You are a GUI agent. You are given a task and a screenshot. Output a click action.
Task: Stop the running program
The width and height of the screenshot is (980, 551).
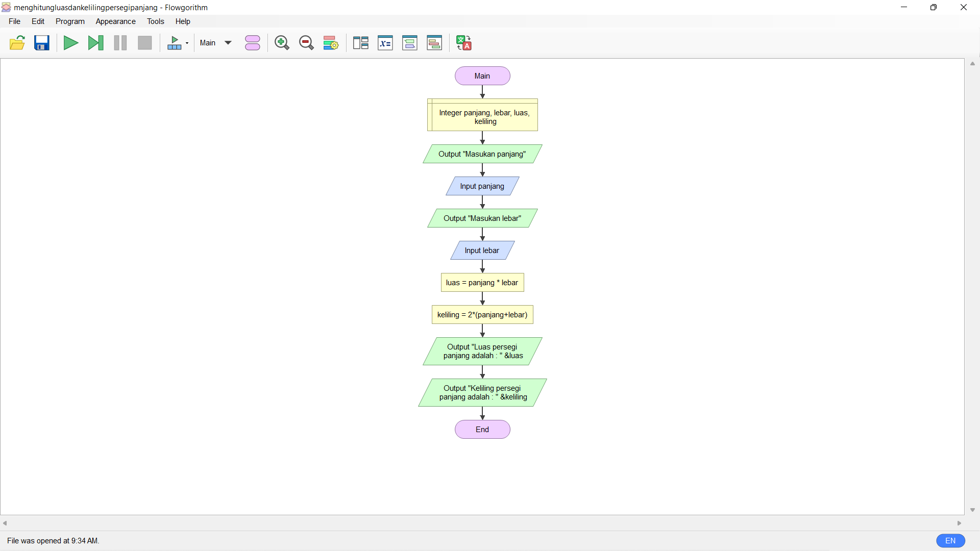point(144,43)
